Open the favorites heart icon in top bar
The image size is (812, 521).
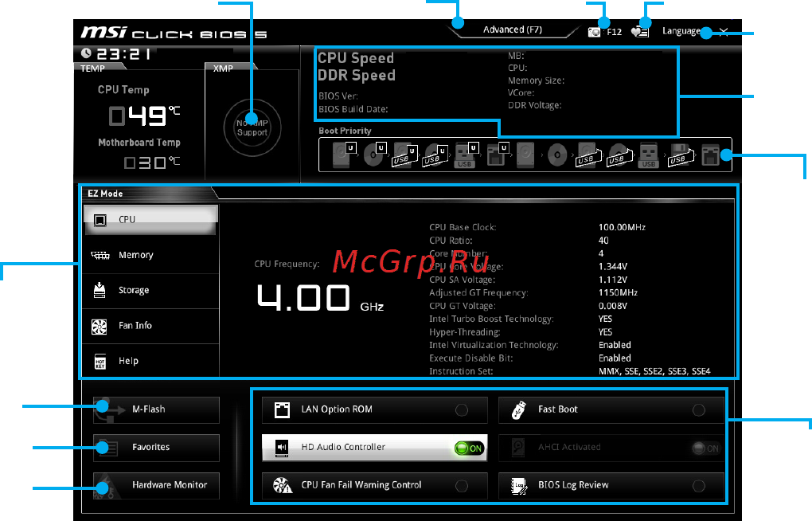pos(639,32)
